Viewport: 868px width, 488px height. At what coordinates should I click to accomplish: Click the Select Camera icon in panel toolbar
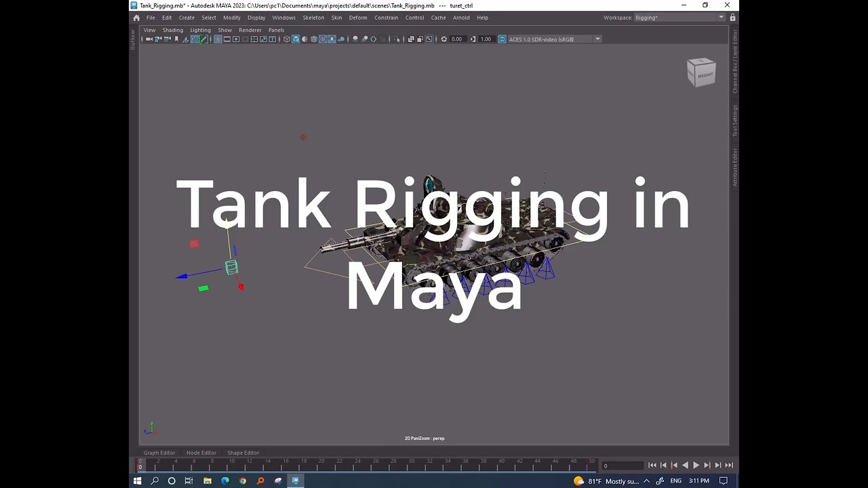coord(149,39)
